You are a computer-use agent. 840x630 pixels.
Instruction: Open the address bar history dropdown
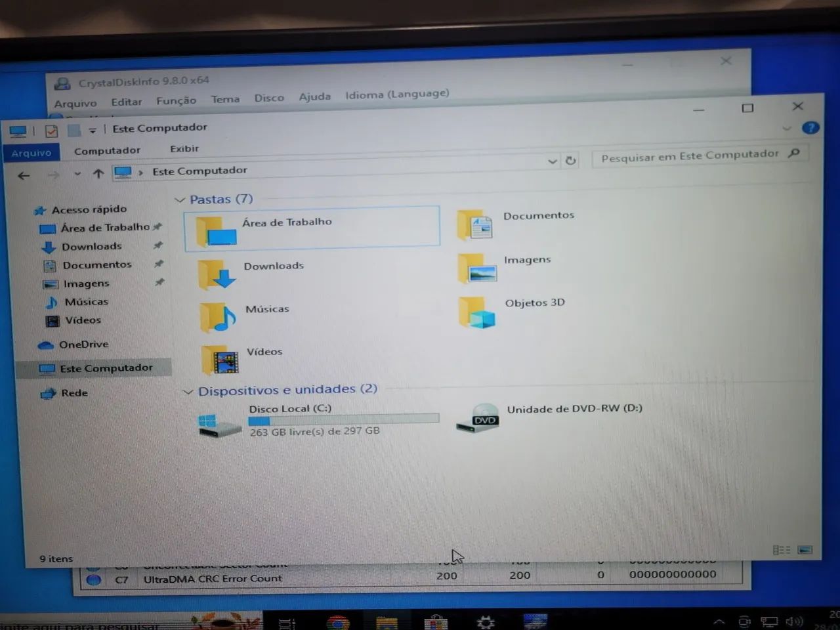tap(553, 161)
